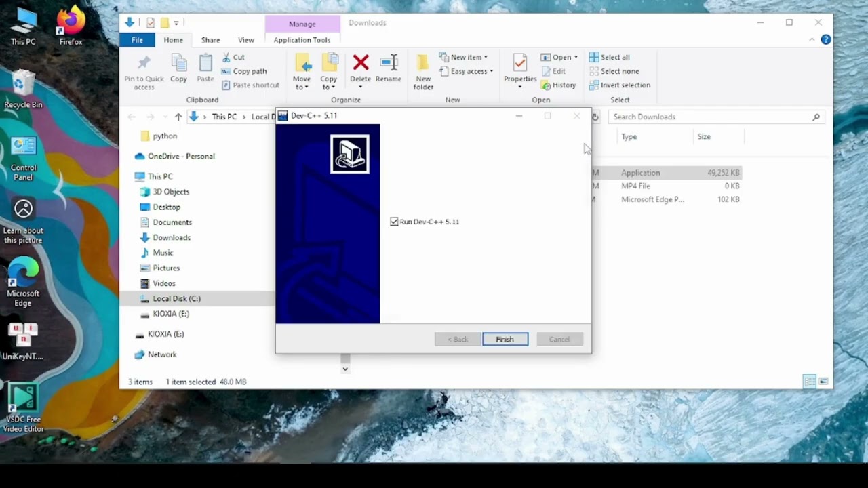Screen dimensions: 868x488
Task: Open the Application Tools ribbon tab
Action: [x=302, y=40]
